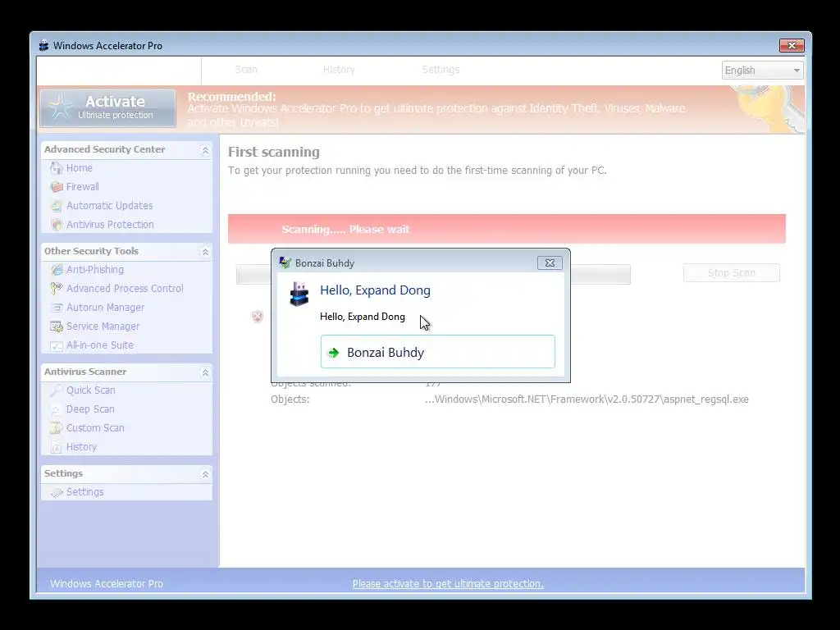Open Home in Advanced Security Center
Image resolution: width=840 pixels, height=630 pixels.
tap(80, 168)
